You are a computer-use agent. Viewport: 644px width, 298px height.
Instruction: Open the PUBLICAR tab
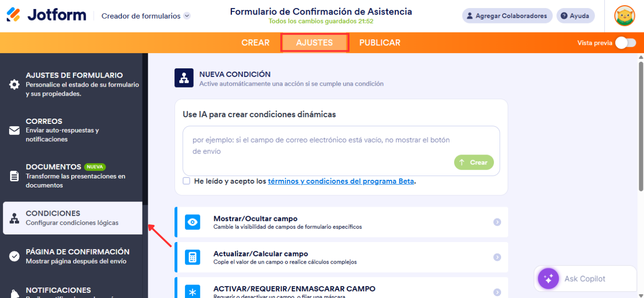pyautogui.click(x=379, y=43)
